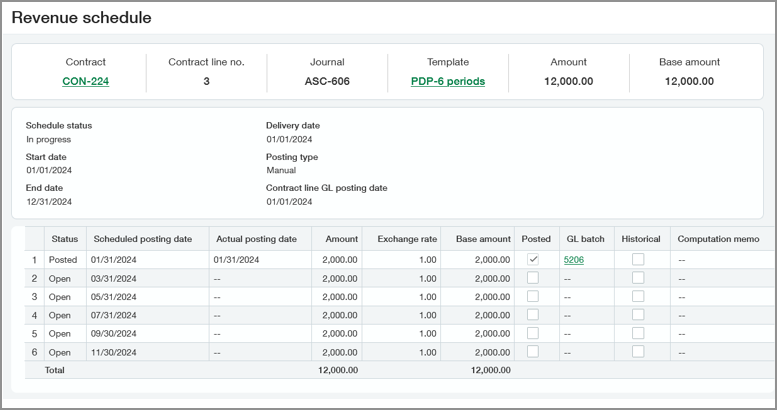
Task: Click the actual posting date 01/31/2024 cell
Action: [x=236, y=260]
